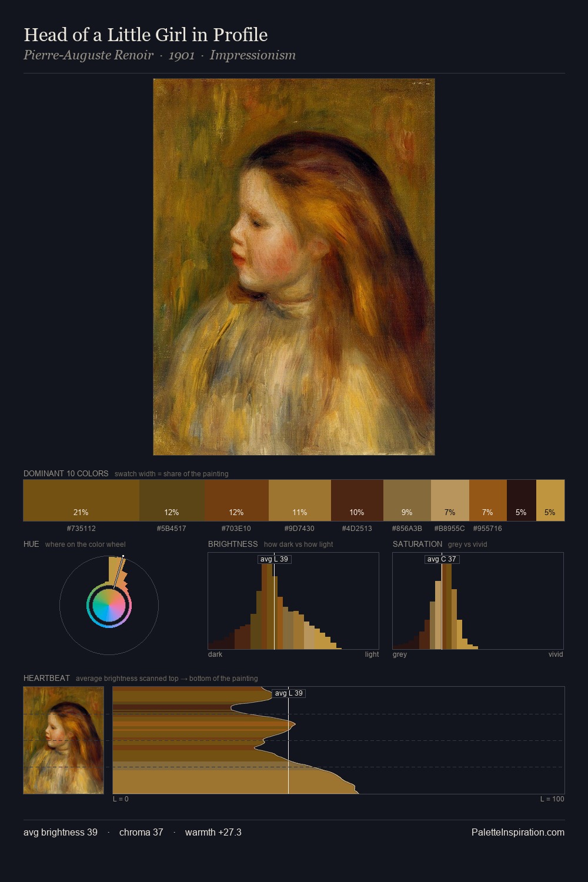
Task: Click the hex label #B8955C
Action: pos(450,529)
